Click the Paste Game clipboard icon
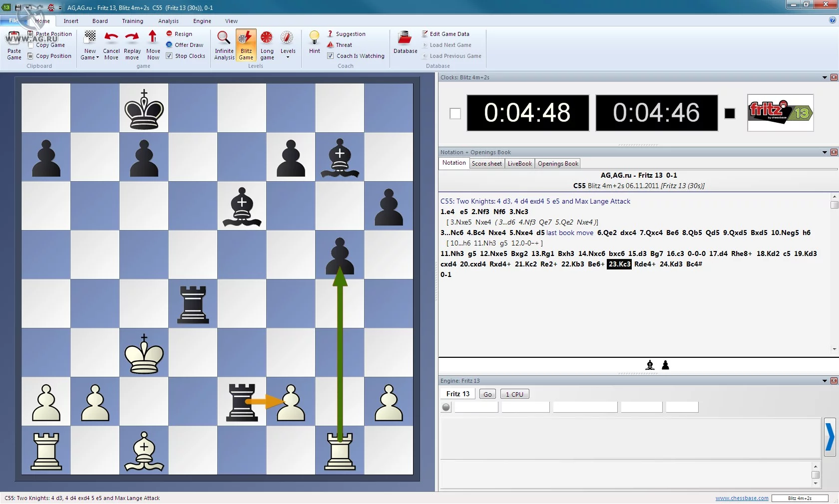Viewport: 839px width, 504px height. pos(13,39)
